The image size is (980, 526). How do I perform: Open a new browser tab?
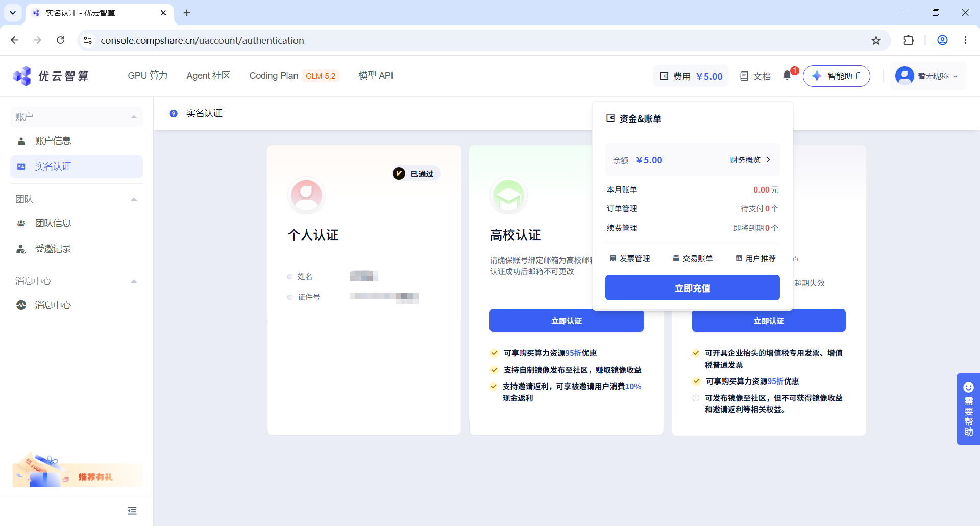(187, 13)
